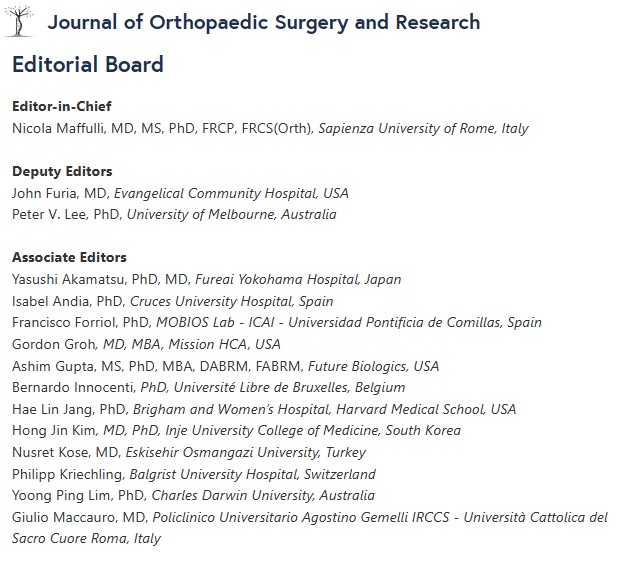Click Isabel Andia, Cruces University Hospital
This screenshot has height=564, width=628.
(173, 301)
